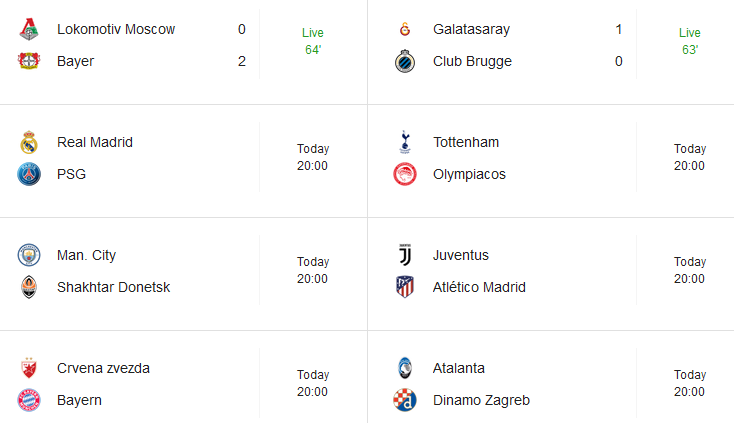Open the Dinamo Zagreb crest
The image size is (734, 423).
(405, 400)
